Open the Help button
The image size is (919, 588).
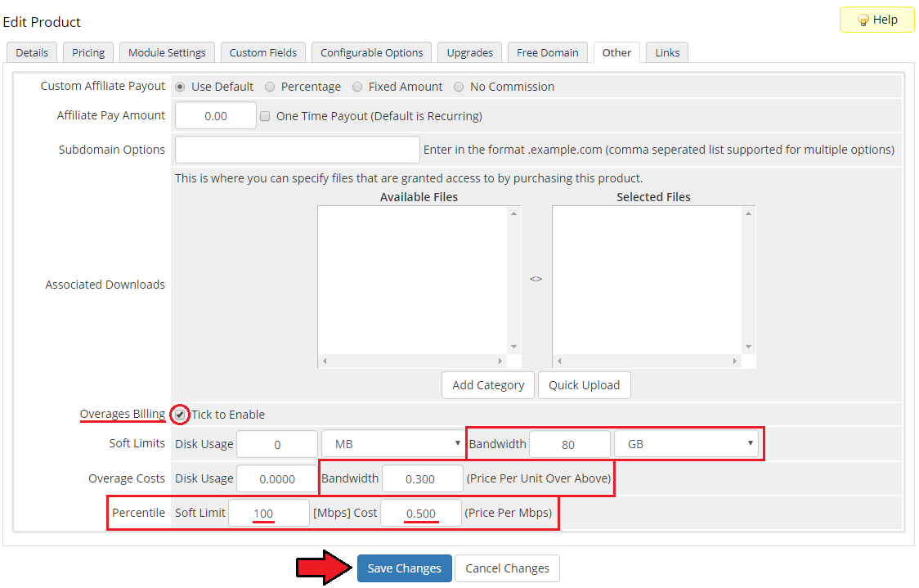pos(876,20)
